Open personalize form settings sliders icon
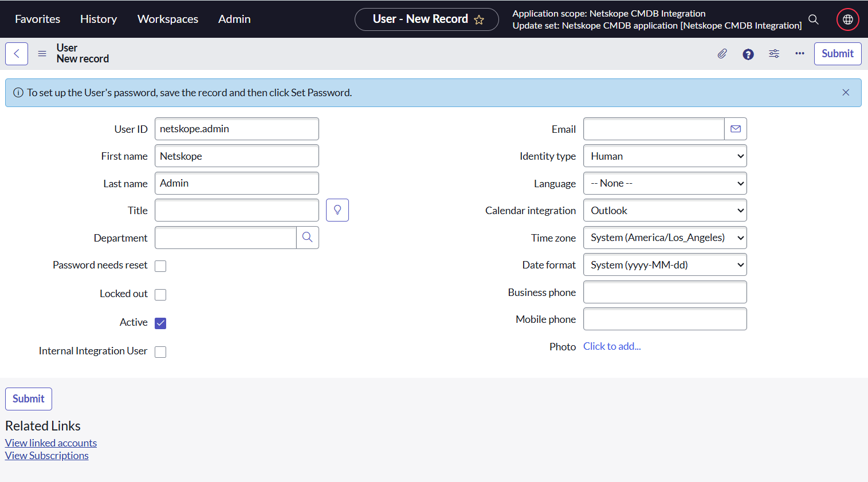Viewport: 868px width, 482px height. (x=774, y=54)
